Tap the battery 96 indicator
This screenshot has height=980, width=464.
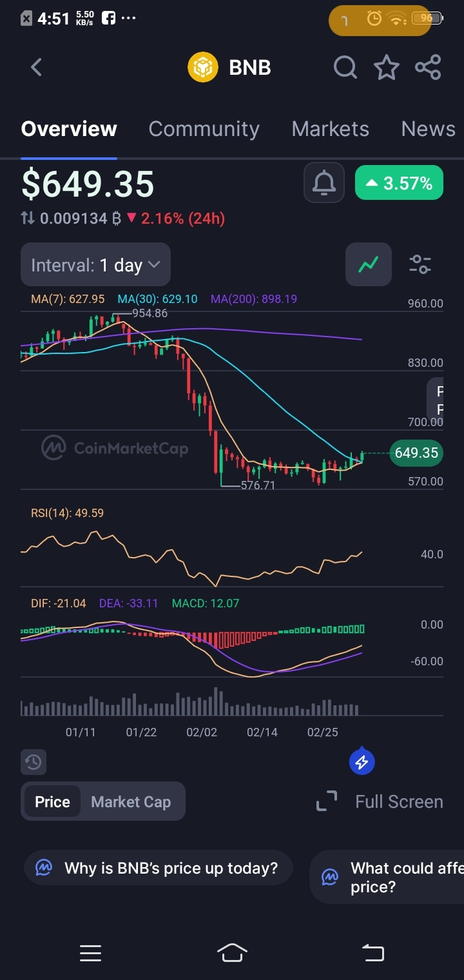pyautogui.click(x=427, y=19)
